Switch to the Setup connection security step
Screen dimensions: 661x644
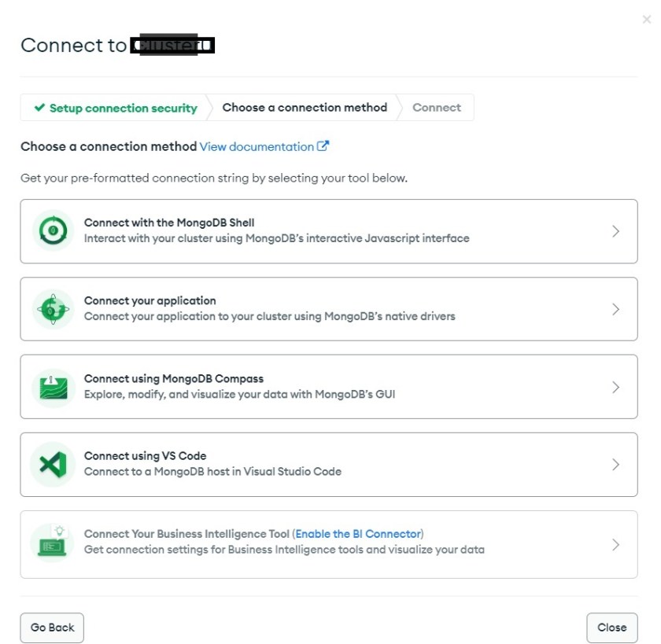point(118,107)
